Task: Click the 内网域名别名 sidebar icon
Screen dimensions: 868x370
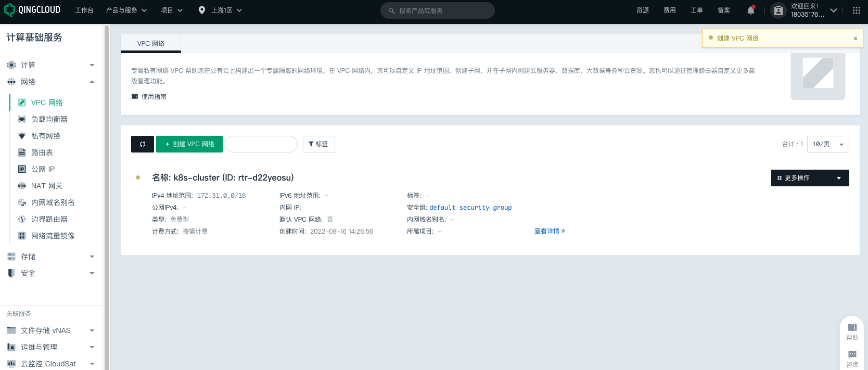Action: point(22,202)
